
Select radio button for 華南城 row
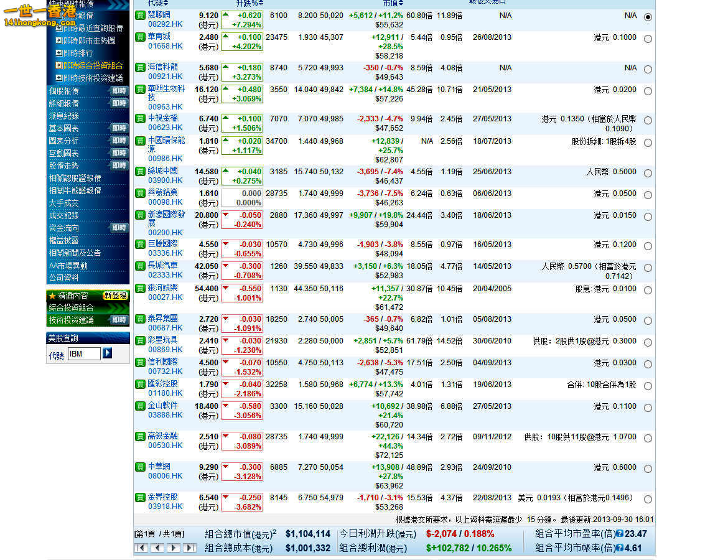click(648, 39)
